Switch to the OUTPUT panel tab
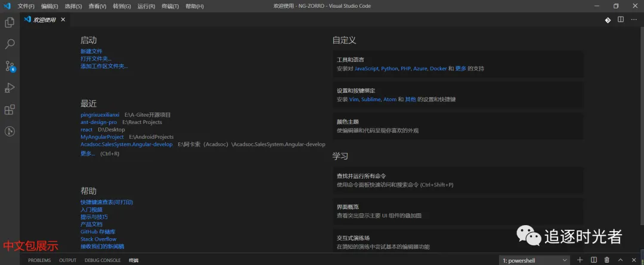Viewport: 644px width, 265px height. [x=68, y=260]
